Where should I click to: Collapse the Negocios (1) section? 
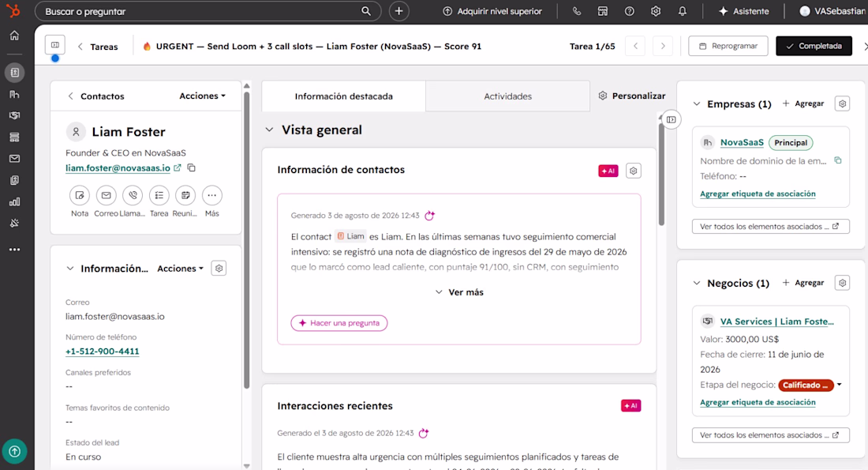(697, 283)
